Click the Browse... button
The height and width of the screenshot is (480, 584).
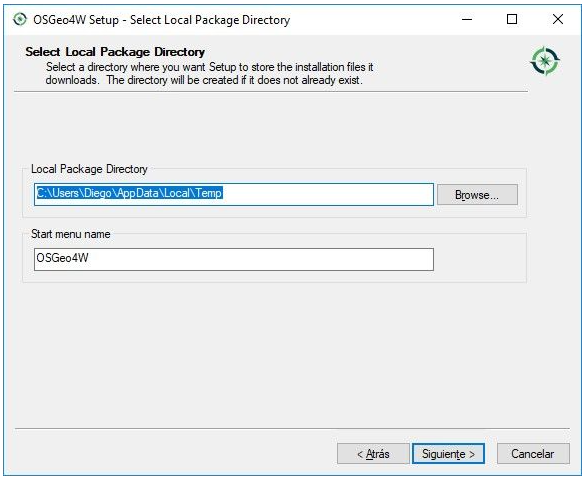coord(477,194)
